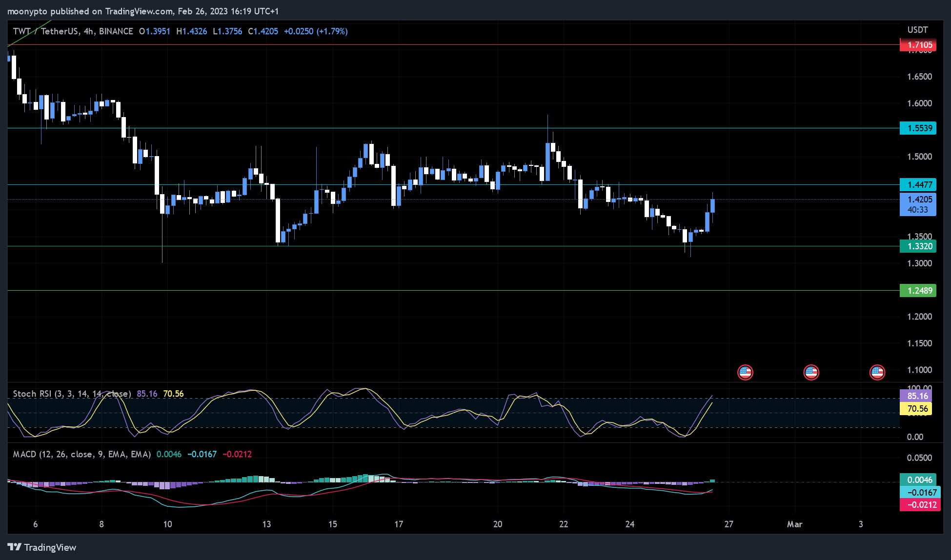
Task: Click the MACD indicator title
Action: coord(81,454)
